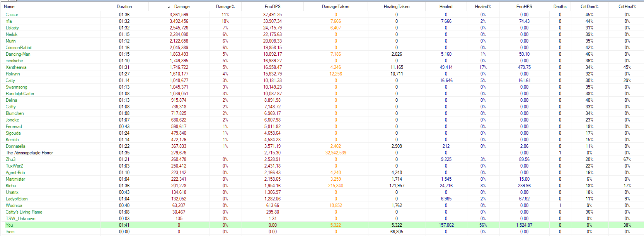Click the sort arrow beside Damage header
Viewport: 644px width, 236px height.
coord(169,7)
